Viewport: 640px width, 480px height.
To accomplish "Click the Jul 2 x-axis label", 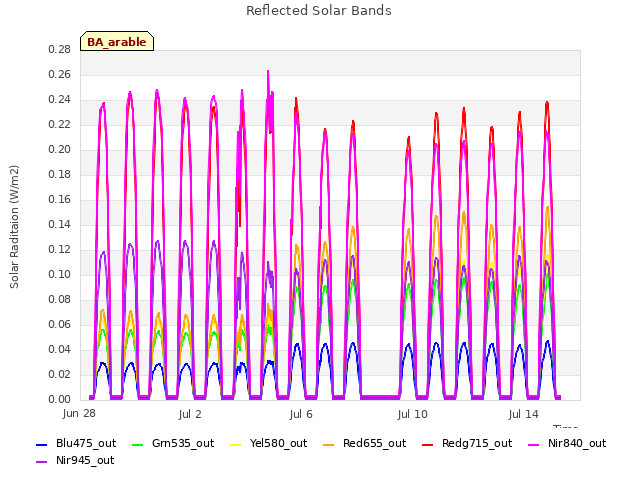I will coord(190,414).
